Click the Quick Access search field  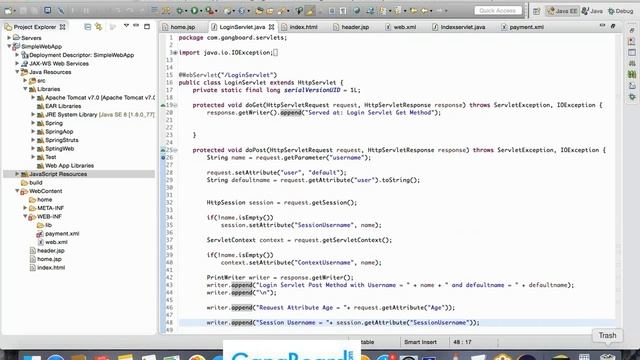498,11
